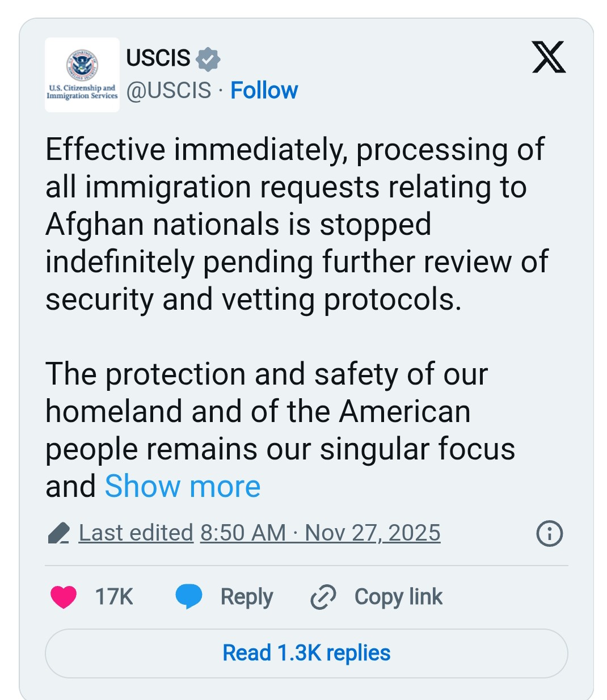Click the verified badge next to USCIS
The image size is (607, 700).
(208, 59)
